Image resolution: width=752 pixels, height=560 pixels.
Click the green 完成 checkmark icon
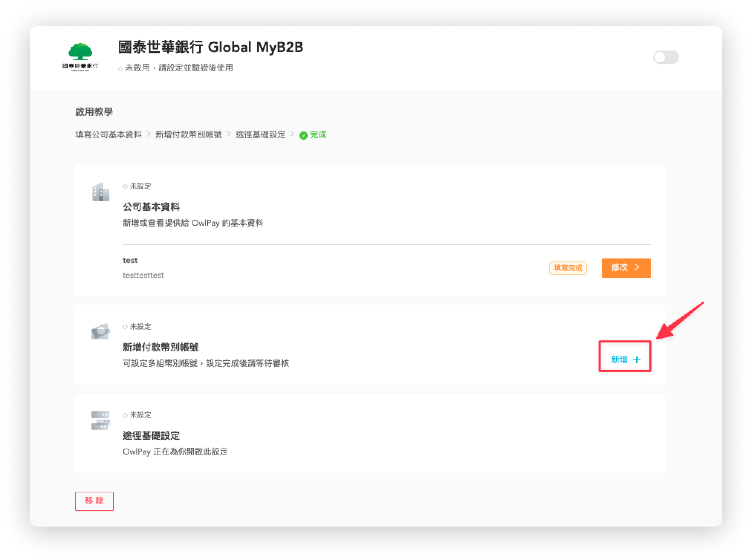pos(304,135)
